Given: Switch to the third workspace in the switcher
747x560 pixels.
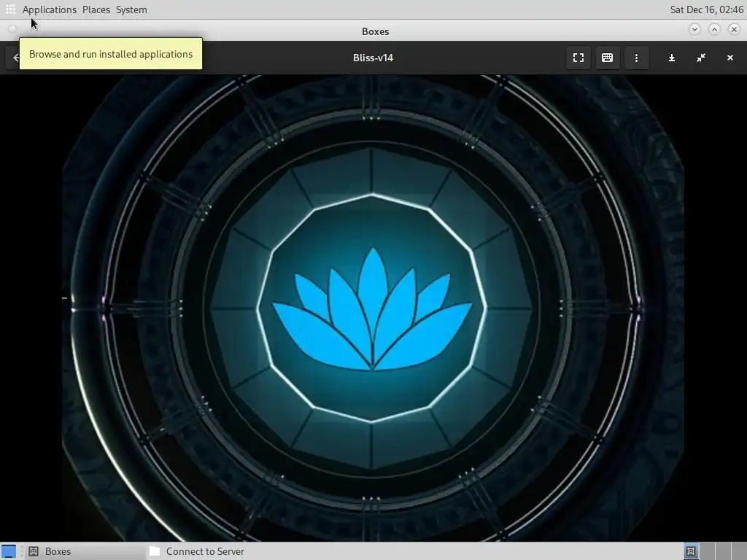Looking at the screenshot, I should [723, 551].
